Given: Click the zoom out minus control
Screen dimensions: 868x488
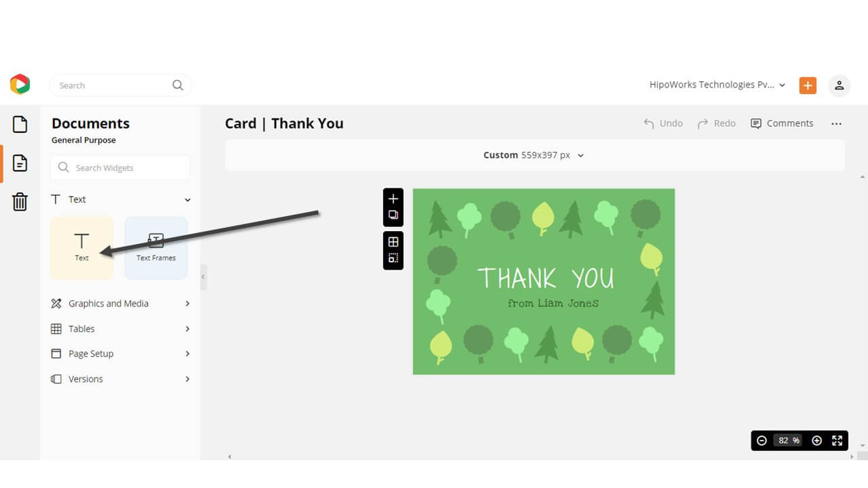Looking at the screenshot, I should point(762,441).
